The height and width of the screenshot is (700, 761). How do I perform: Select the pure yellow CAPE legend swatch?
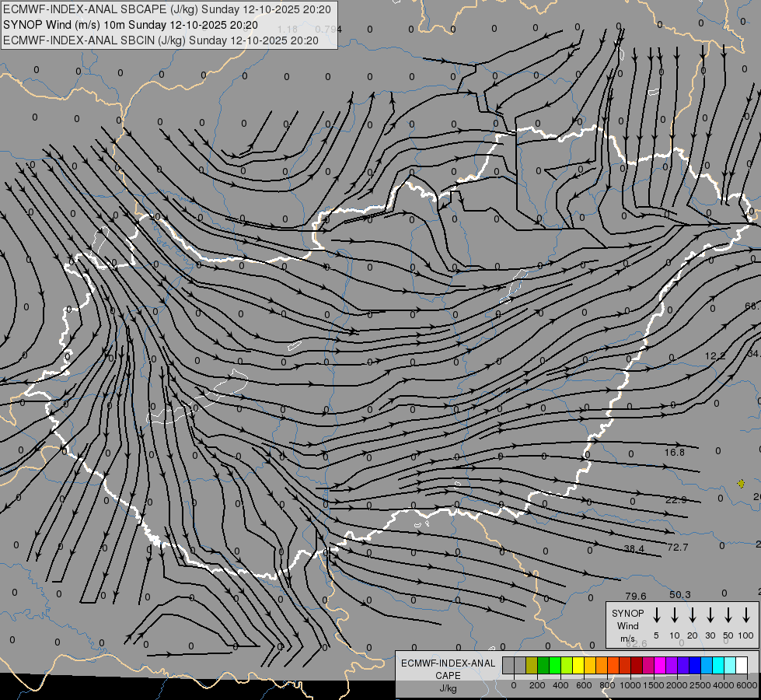(578, 666)
